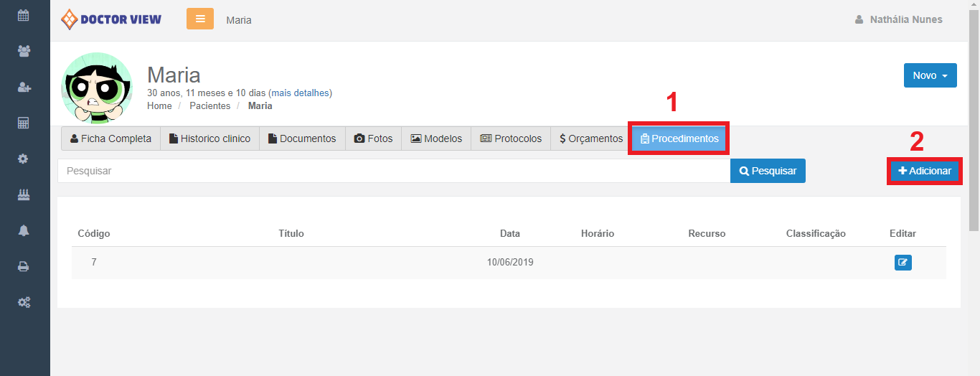Click the printer icon in sidebar
The image size is (980, 376).
24,266
